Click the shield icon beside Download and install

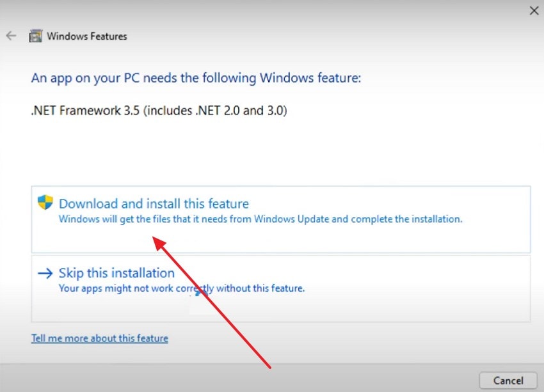coord(45,202)
